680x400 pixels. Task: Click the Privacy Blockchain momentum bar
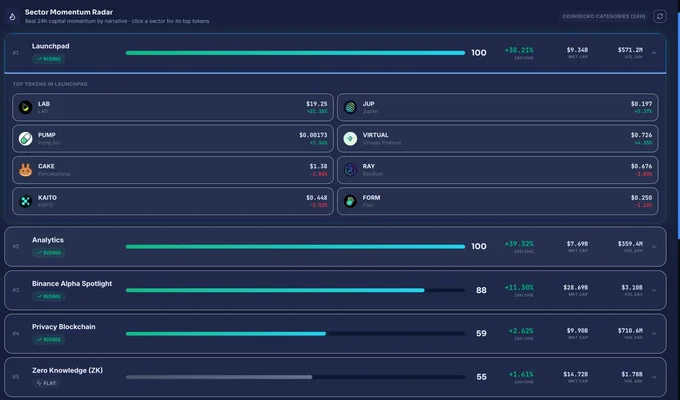coord(295,334)
